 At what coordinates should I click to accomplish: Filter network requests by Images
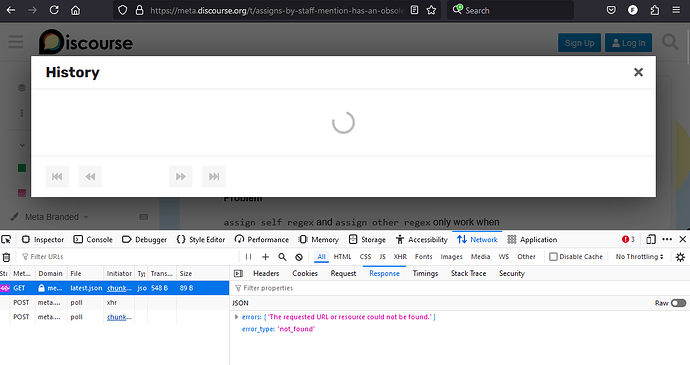pyautogui.click(x=451, y=257)
